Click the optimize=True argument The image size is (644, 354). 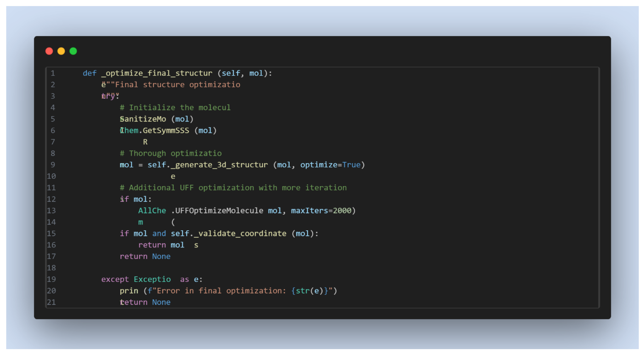tap(330, 165)
